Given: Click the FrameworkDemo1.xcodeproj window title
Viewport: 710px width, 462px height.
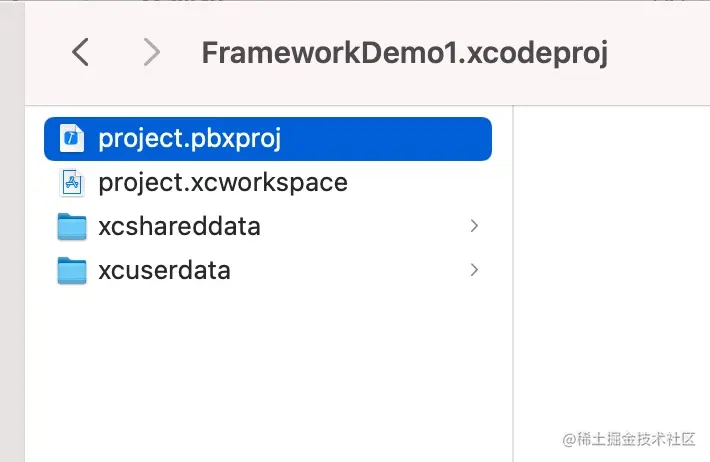Looking at the screenshot, I should click(405, 52).
